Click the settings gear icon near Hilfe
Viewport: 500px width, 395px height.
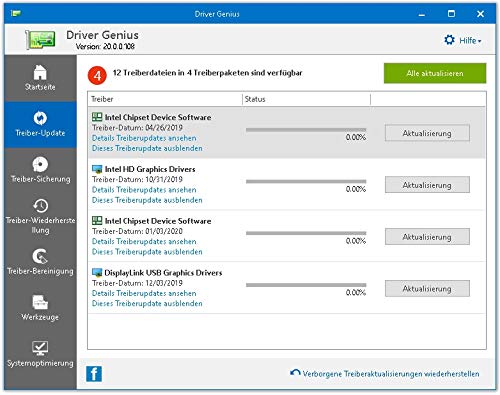[x=449, y=40]
